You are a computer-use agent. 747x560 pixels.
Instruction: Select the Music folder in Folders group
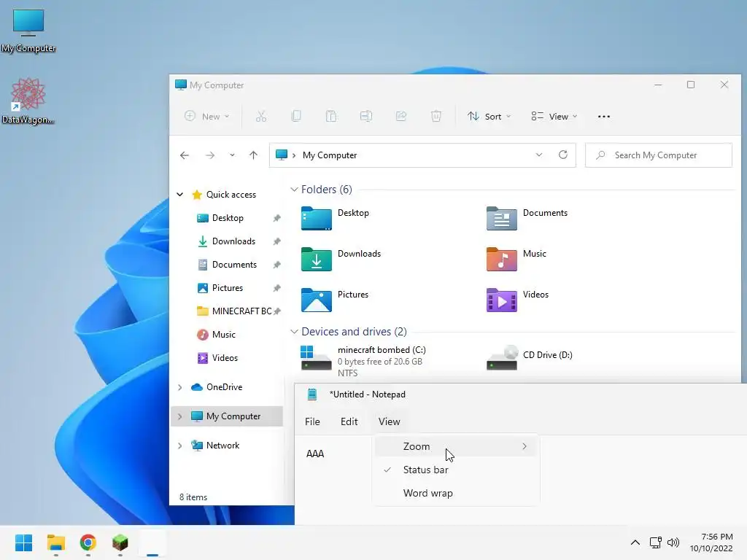click(516, 259)
